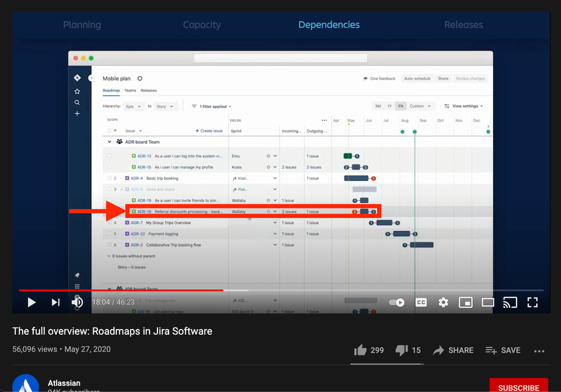Click ADR-2 timeline bar

pos(422,245)
